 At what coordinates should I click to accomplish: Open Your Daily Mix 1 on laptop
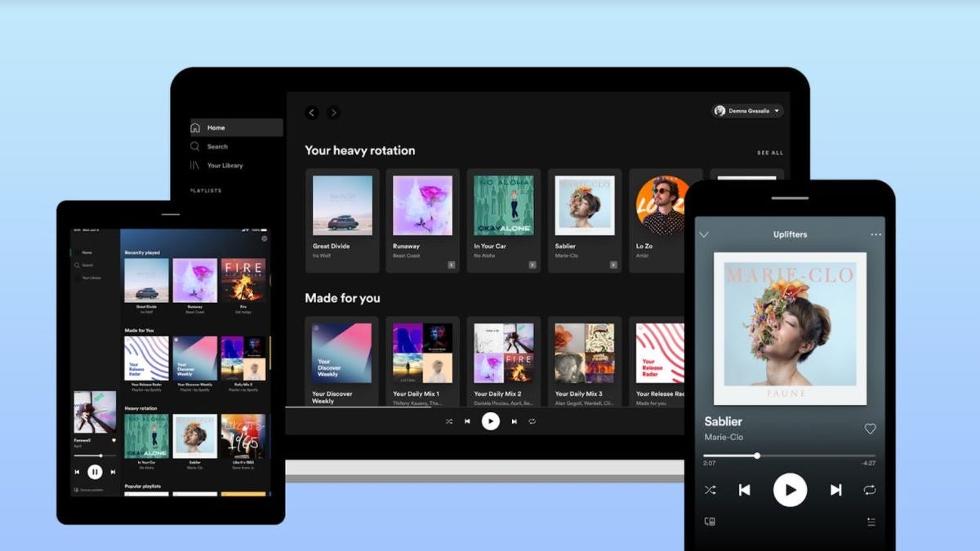422,362
